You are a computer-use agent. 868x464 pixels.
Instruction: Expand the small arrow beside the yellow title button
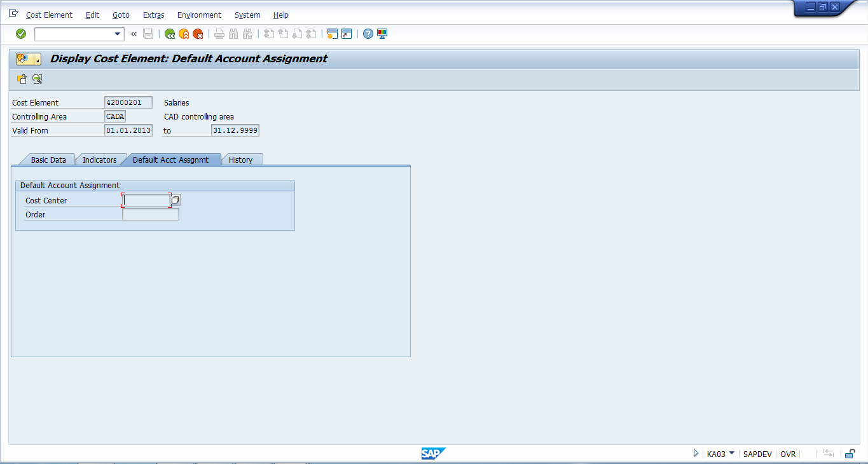(x=38, y=59)
